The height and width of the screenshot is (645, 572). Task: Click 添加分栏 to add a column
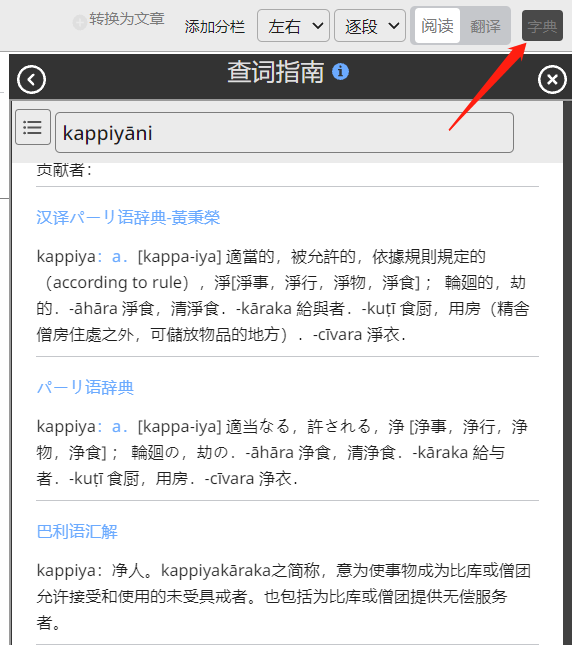pos(215,27)
